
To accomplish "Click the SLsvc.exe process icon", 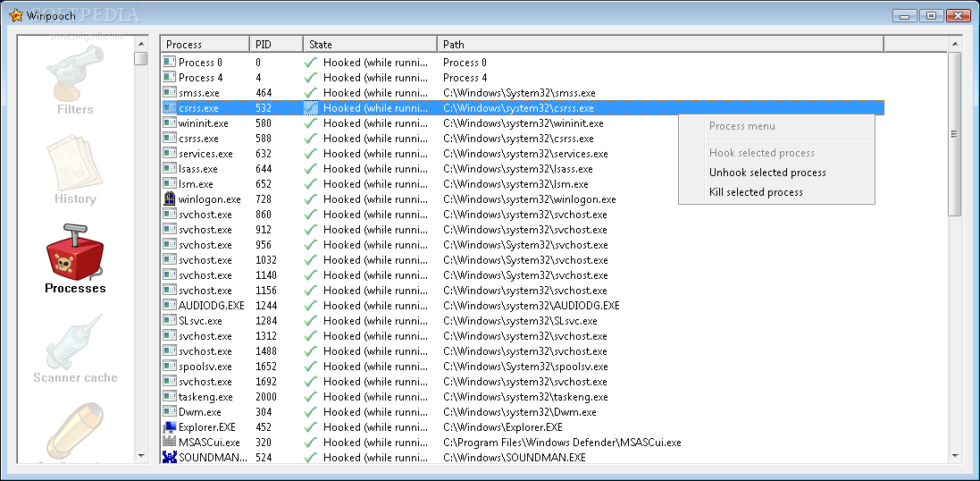I will (x=170, y=320).
